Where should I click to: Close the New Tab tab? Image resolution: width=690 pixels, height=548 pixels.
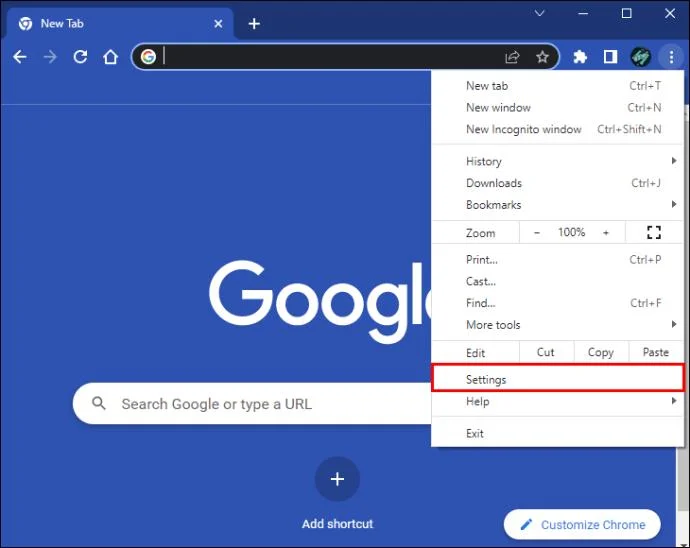pyautogui.click(x=218, y=24)
